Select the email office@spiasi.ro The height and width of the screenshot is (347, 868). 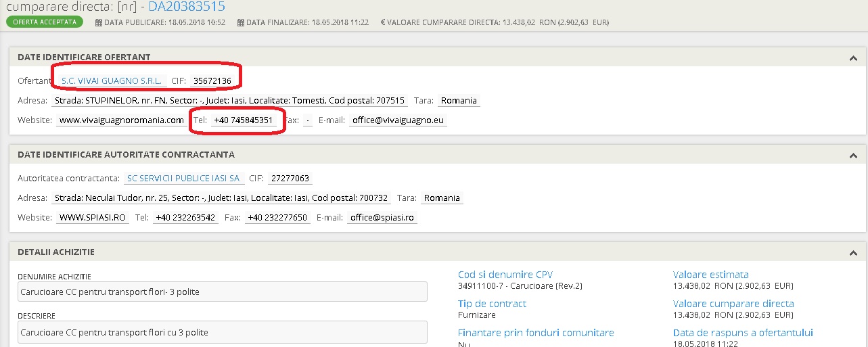point(382,218)
